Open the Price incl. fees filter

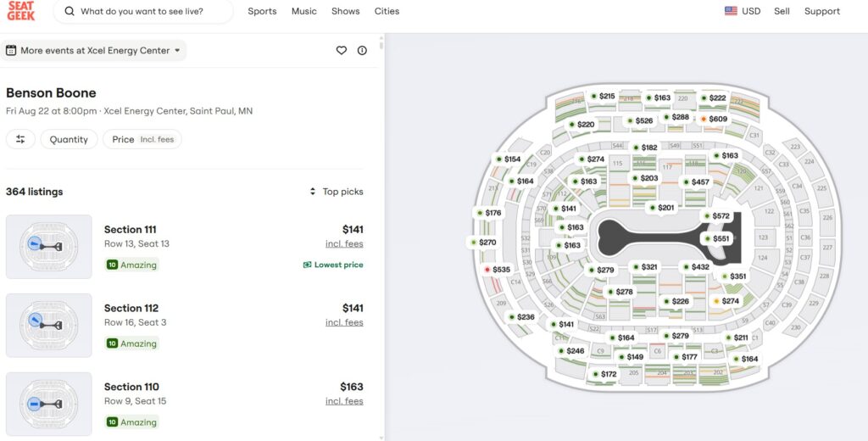click(x=142, y=140)
